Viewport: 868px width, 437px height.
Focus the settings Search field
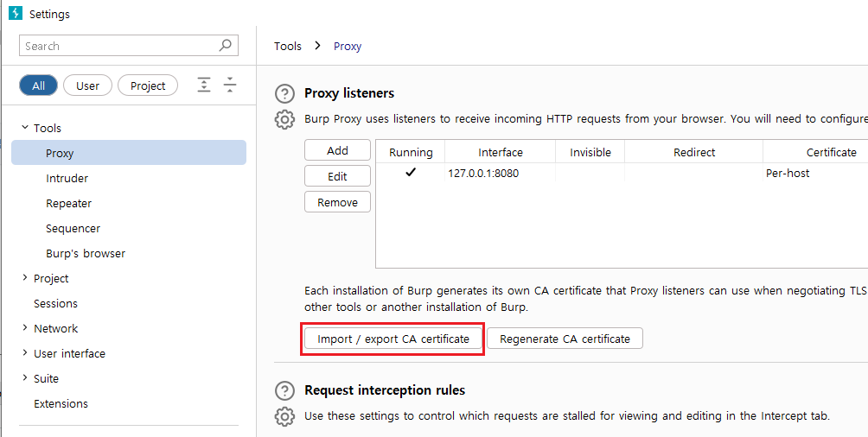[129, 46]
